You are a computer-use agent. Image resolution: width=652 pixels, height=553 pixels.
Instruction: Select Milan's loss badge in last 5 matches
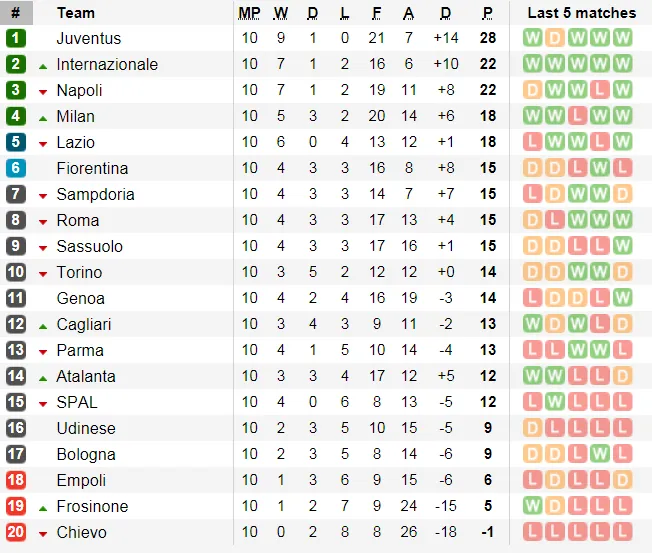(x=578, y=116)
